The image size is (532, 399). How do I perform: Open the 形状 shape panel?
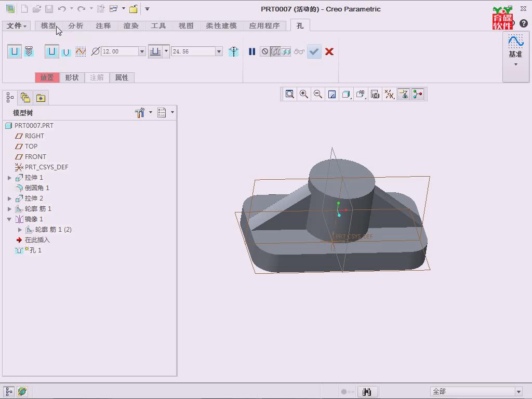[72, 78]
